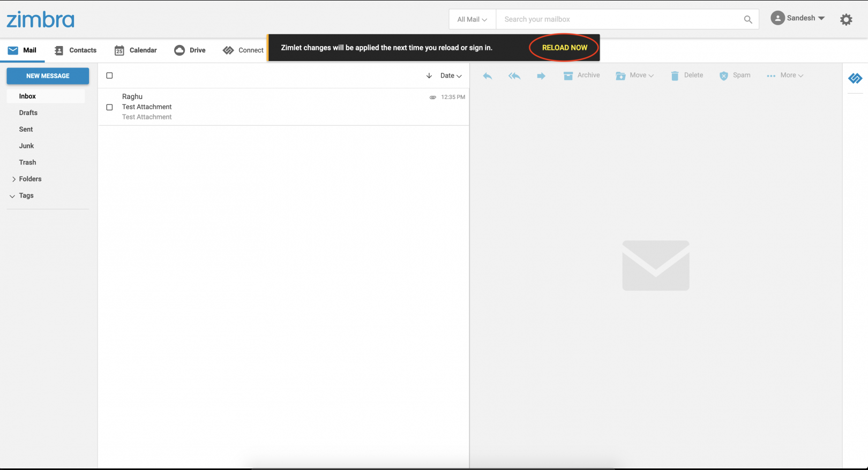Click the Spam shield icon
The width and height of the screenshot is (868, 470).
724,76
